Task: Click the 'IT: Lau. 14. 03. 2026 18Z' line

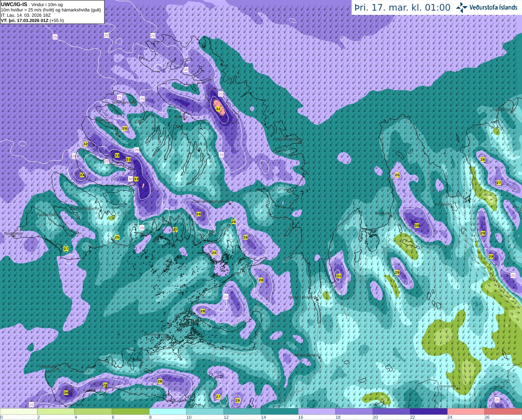Action: (26, 15)
